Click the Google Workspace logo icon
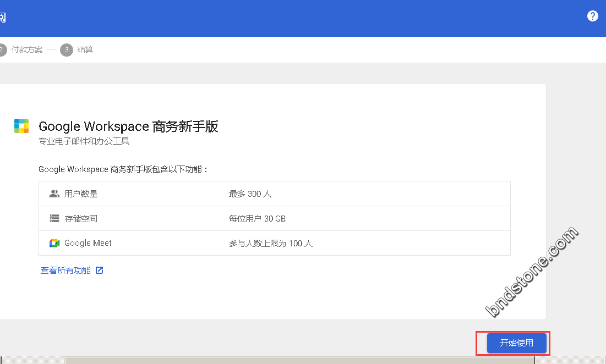606x364 pixels. coord(21,126)
